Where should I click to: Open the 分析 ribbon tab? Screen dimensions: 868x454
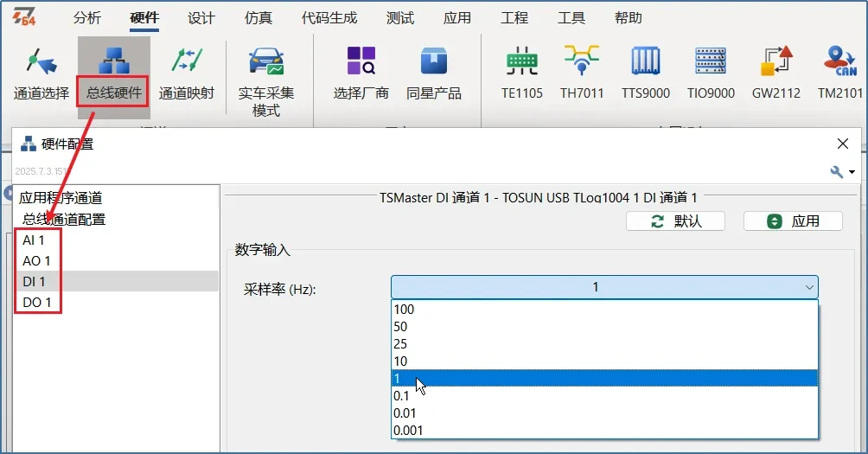click(87, 17)
